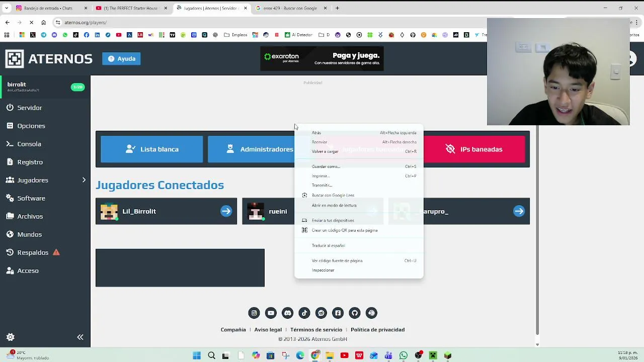The image size is (644, 362).
Task: Choose Crear un código QR para esta página
Action: point(359,230)
